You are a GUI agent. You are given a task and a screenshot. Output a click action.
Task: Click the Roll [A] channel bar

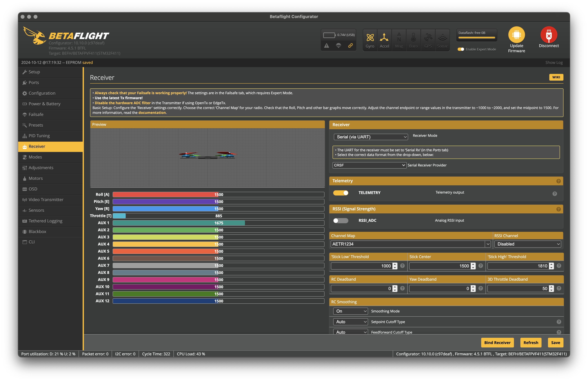coord(218,195)
